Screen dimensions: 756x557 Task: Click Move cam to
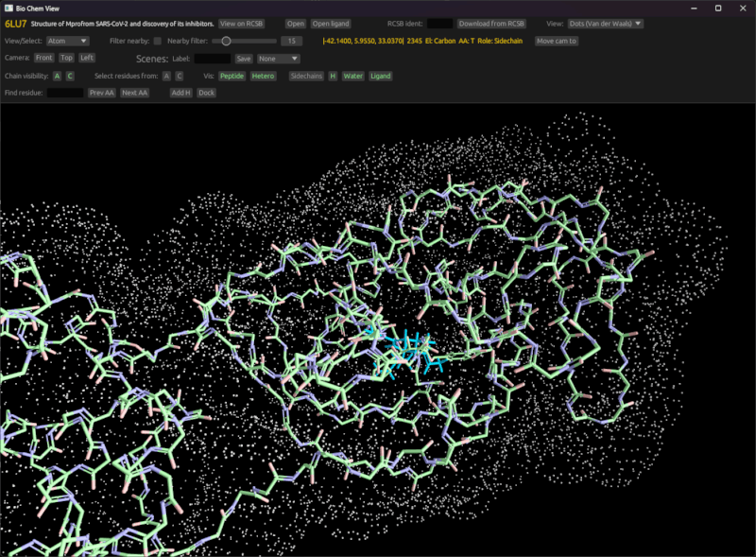pyautogui.click(x=558, y=41)
